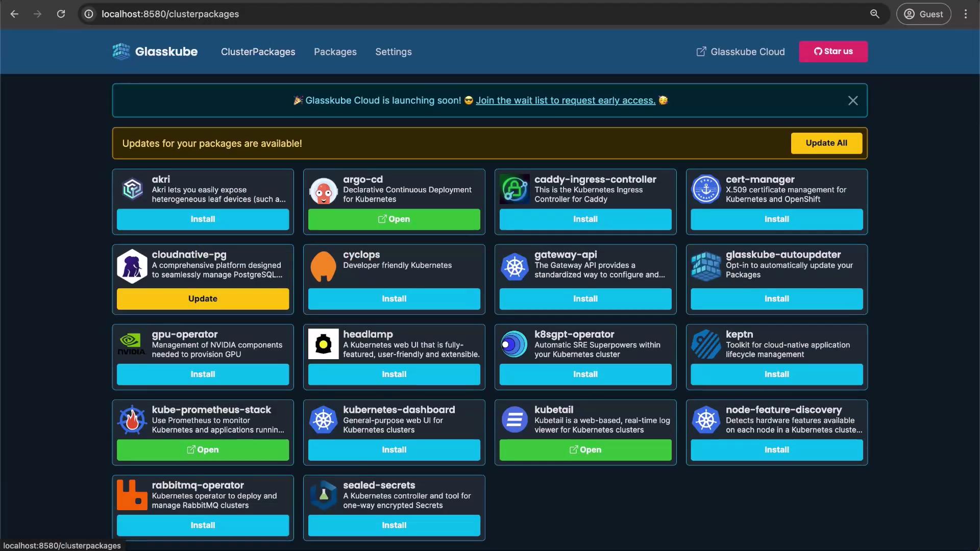The width and height of the screenshot is (980, 551).
Task: Install the cert-manager package
Action: (776, 219)
